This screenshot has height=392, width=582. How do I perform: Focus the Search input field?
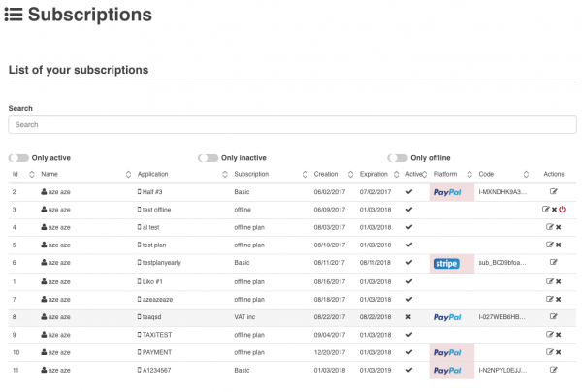point(291,125)
